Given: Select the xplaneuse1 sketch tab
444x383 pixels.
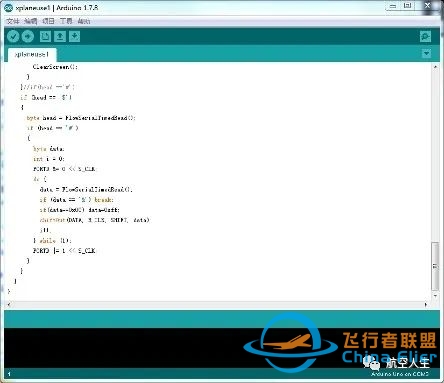Looking at the screenshot, I should (32, 54).
